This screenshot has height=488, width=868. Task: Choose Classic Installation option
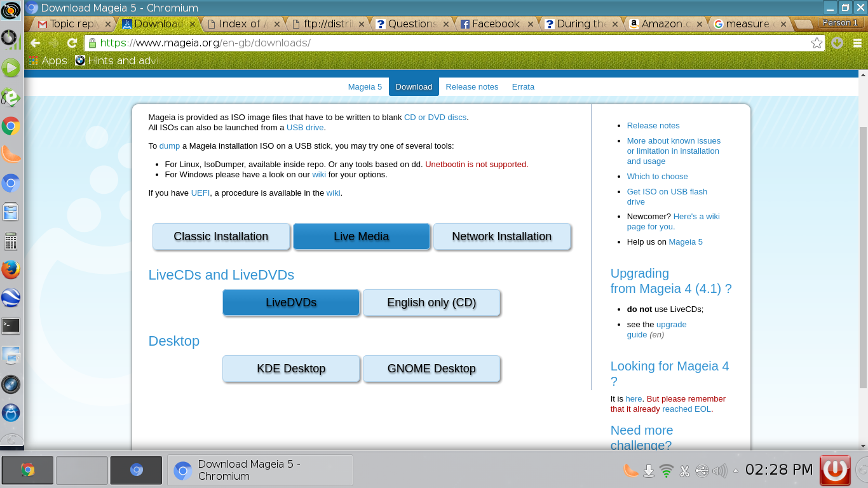221,236
